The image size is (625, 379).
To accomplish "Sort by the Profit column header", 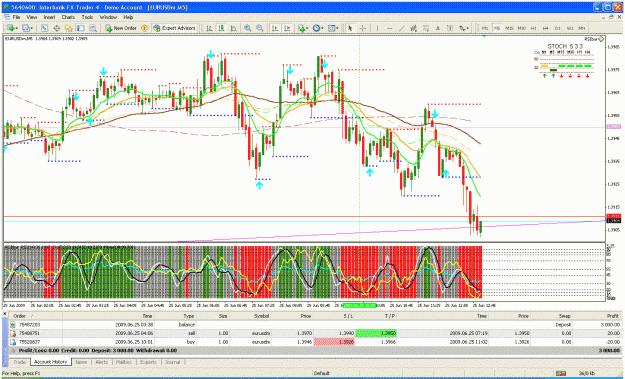I will 597,316.
